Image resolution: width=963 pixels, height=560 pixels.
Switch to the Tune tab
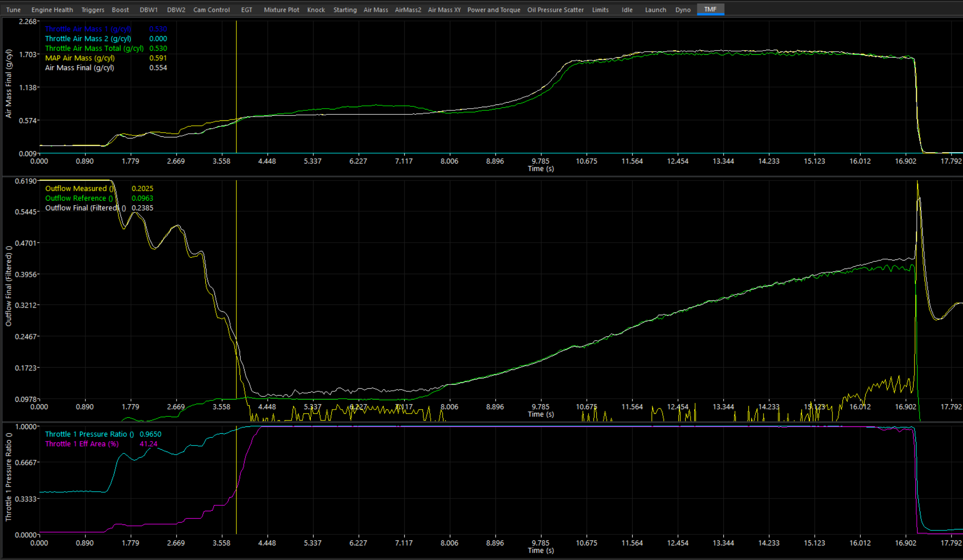(13, 9)
